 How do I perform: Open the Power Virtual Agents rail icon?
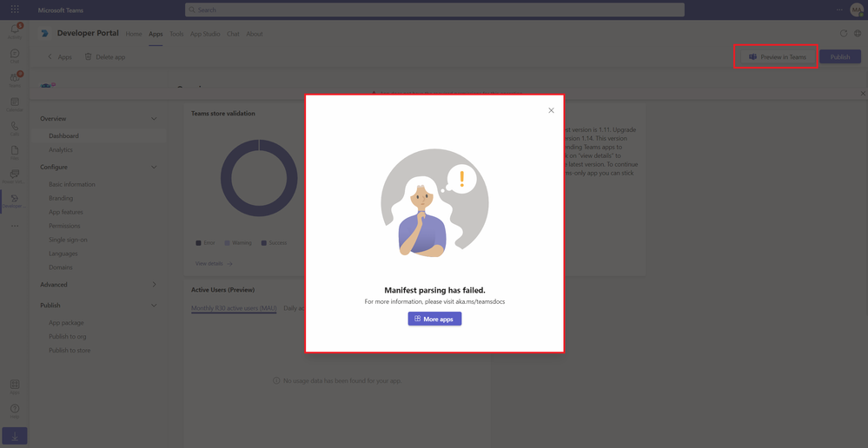tap(15, 176)
